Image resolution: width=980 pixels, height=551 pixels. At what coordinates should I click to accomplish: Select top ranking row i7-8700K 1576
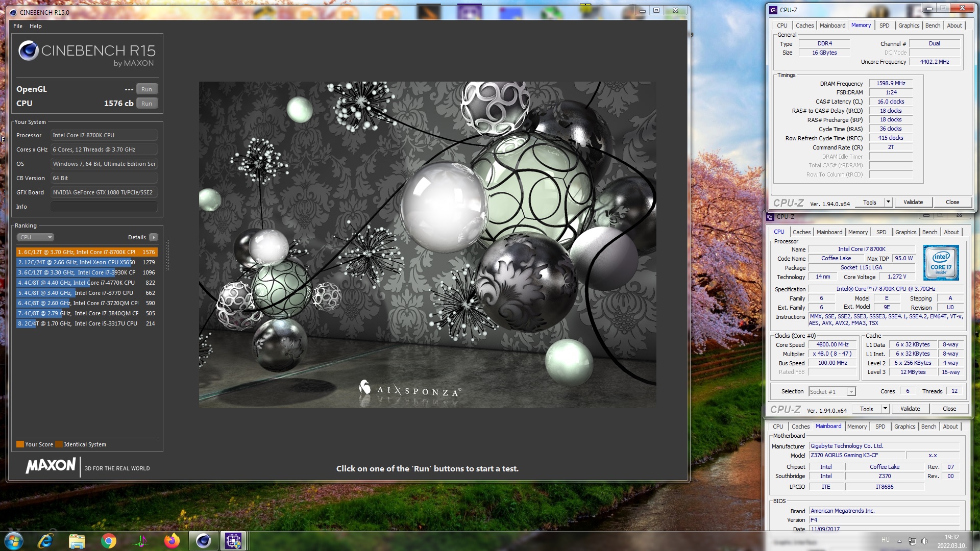[87, 252]
